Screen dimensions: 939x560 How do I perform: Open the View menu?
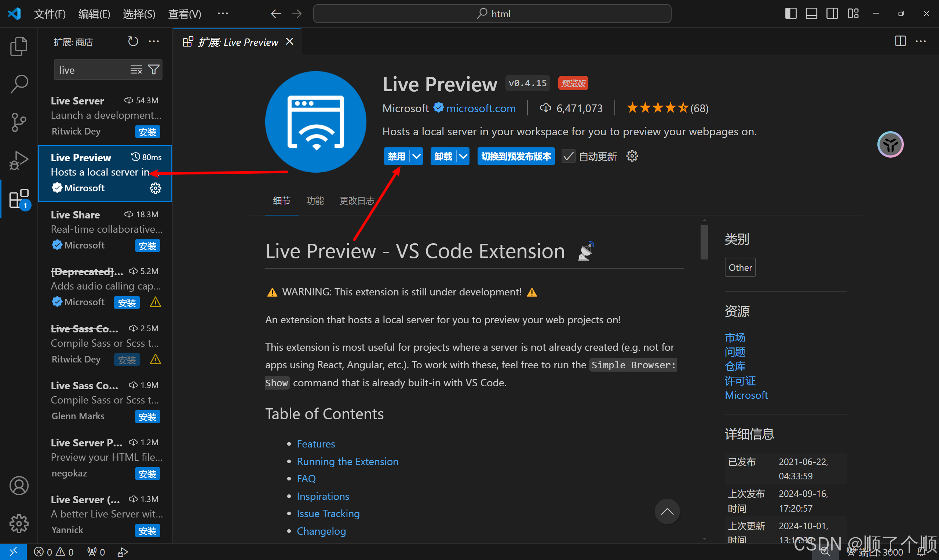coord(184,14)
